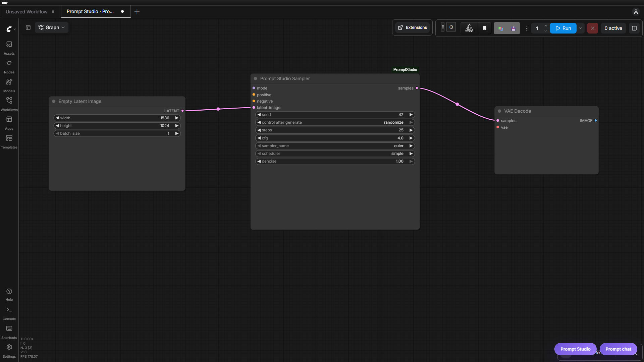Viewport: 644px width, 362px height.
Task: Open the Assets sidebar panel
Action: [x=9, y=48]
